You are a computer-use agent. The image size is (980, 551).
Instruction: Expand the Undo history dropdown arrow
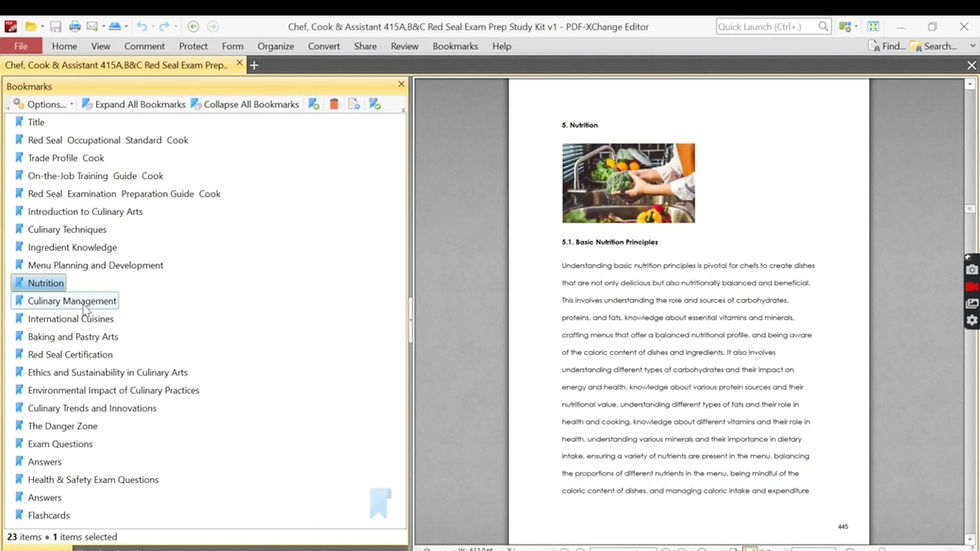[x=152, y=27]
